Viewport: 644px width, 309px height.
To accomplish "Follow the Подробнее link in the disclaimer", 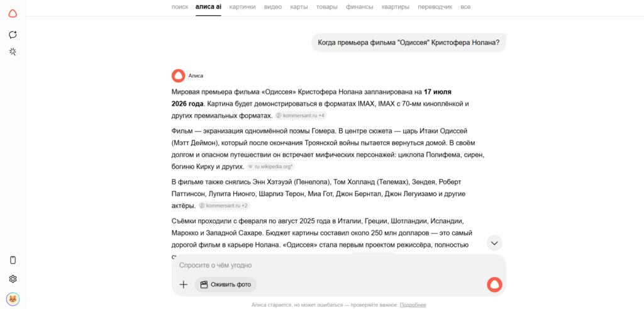I will 413,305.
